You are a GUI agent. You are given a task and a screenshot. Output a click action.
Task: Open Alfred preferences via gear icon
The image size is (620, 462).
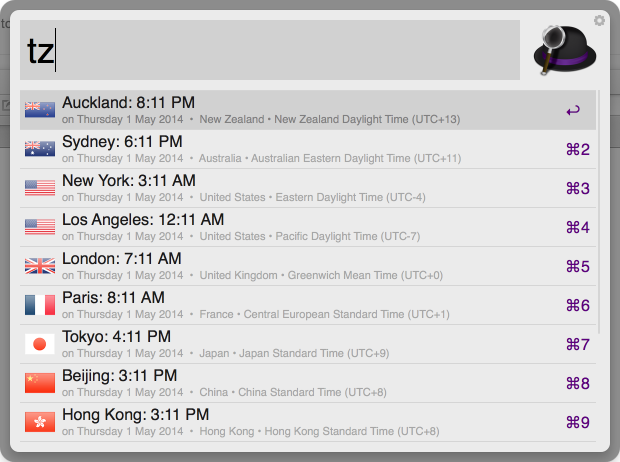pyautogui.click(x=599, y=20)
